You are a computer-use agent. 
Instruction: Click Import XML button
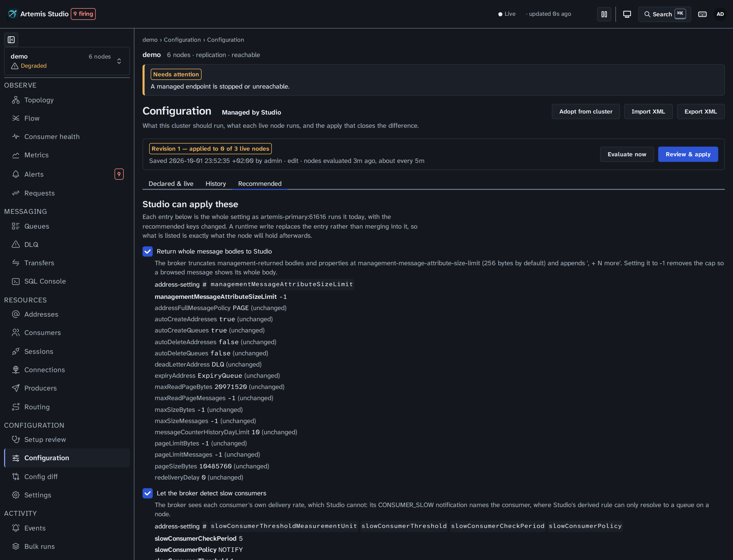(x=648, y=112)
